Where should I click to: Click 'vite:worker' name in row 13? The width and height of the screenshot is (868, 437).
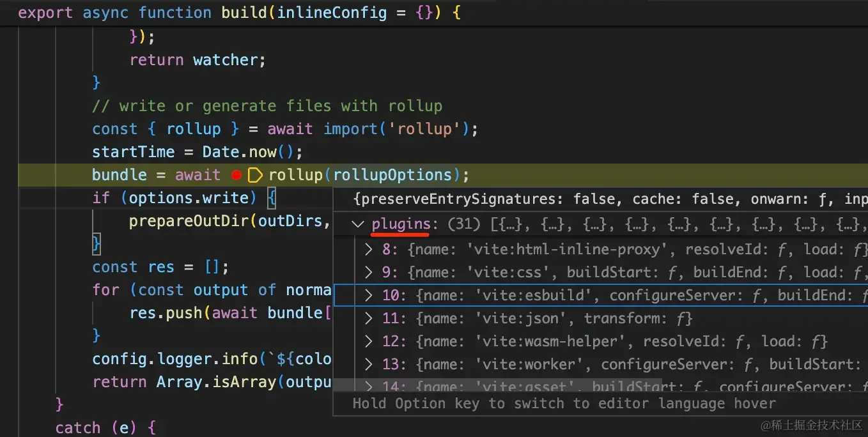(529, 364)
